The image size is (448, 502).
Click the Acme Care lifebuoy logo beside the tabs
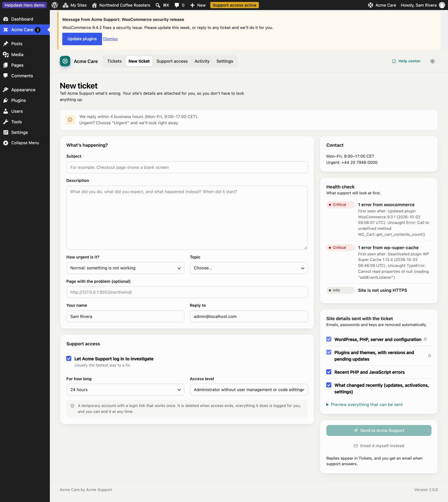pos(65,61)
